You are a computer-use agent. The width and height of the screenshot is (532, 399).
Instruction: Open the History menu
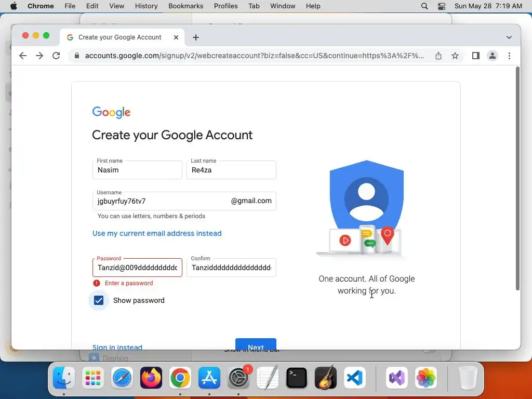[x=146, y=6]
